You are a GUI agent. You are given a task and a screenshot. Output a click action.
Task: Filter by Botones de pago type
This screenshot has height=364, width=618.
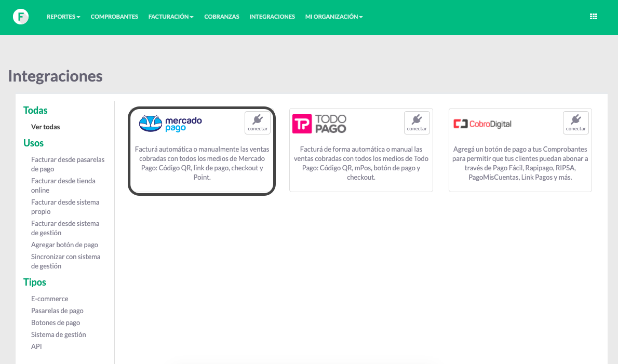coord(56,322)
